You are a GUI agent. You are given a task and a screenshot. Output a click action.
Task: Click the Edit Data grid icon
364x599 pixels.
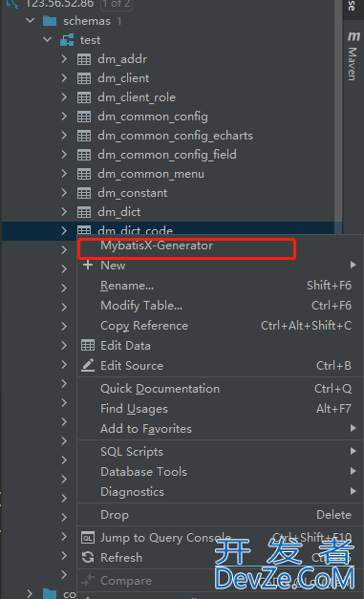pos(88,345)
